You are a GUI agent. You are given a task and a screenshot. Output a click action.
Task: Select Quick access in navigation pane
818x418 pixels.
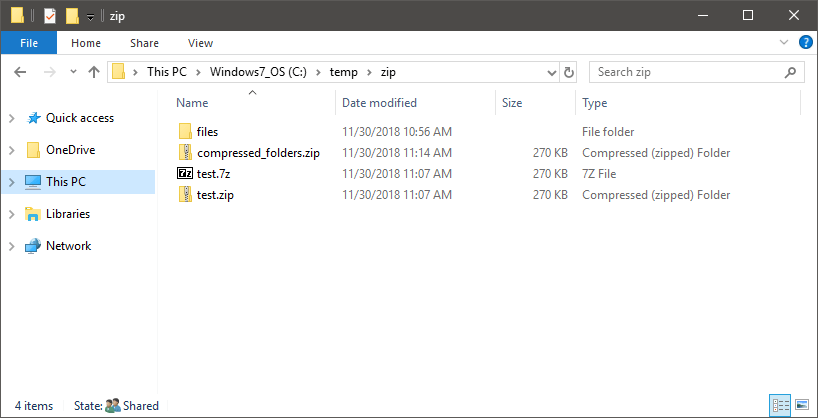coord(80,118)
